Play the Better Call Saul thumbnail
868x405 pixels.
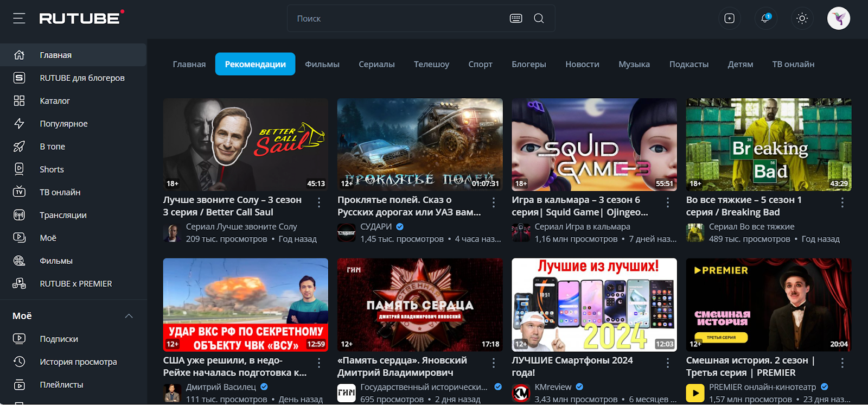point(246,144)
